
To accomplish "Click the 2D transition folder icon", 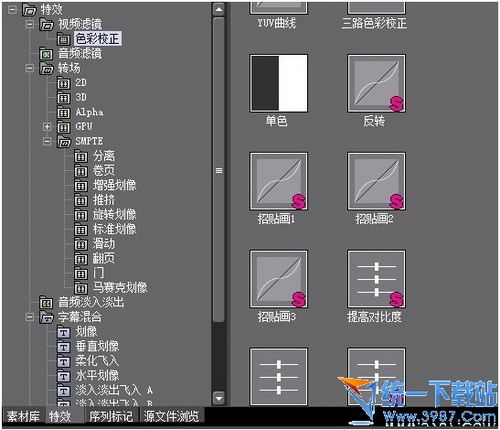I will (x=63, y=83).
